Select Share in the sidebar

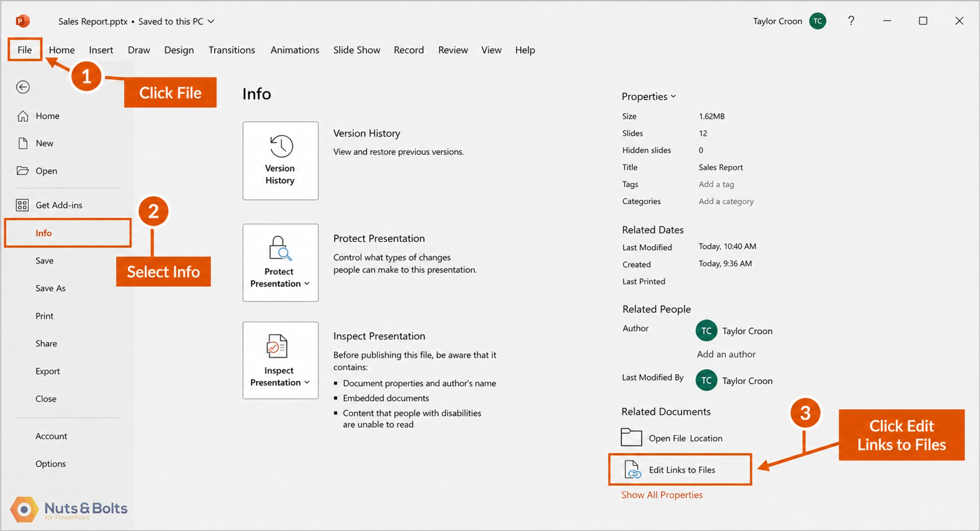[x=46, y=344]
